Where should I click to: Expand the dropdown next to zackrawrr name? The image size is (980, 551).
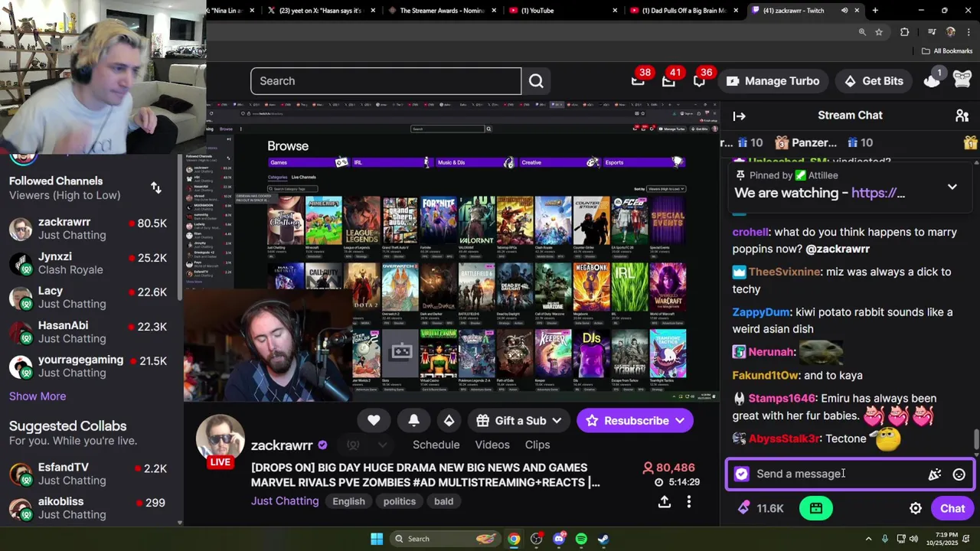pyautogui.click(x=382, y=445)
